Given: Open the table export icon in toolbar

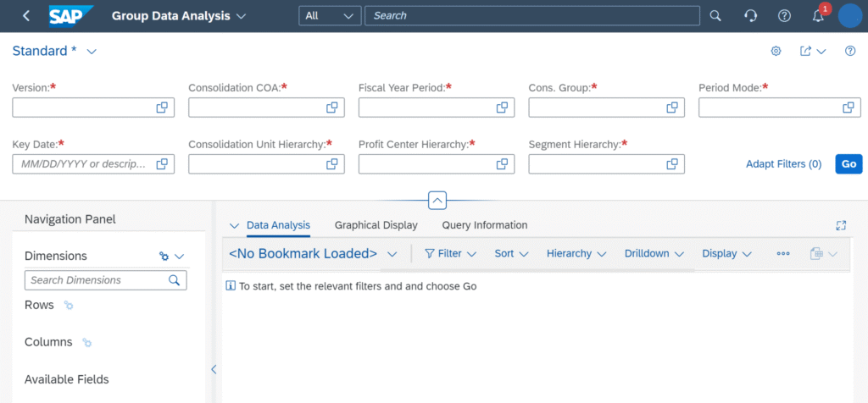Looking at the screenshot, I should pos(816,254).
